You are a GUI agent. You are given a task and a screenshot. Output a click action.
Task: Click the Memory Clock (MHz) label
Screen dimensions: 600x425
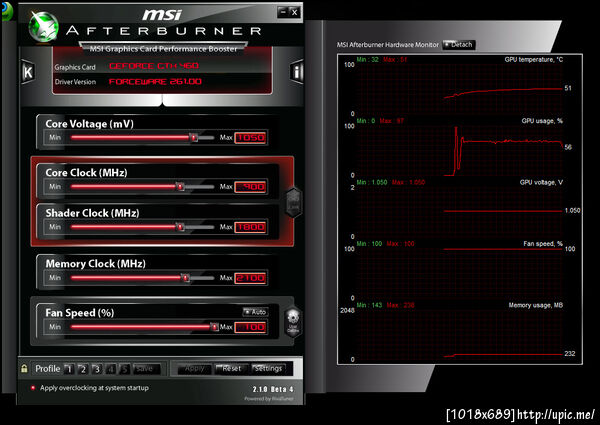pyautogui.click(x=95, y=264)
